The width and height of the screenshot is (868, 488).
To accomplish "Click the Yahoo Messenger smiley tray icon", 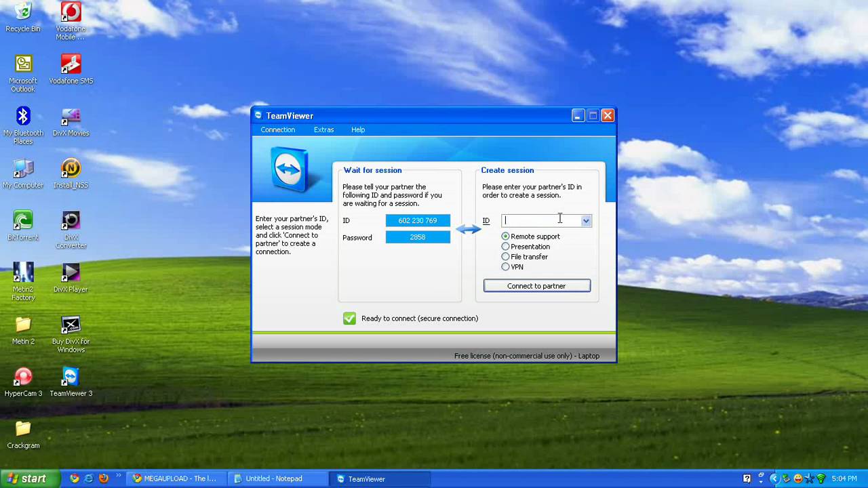I will click(x=798, y=479).
